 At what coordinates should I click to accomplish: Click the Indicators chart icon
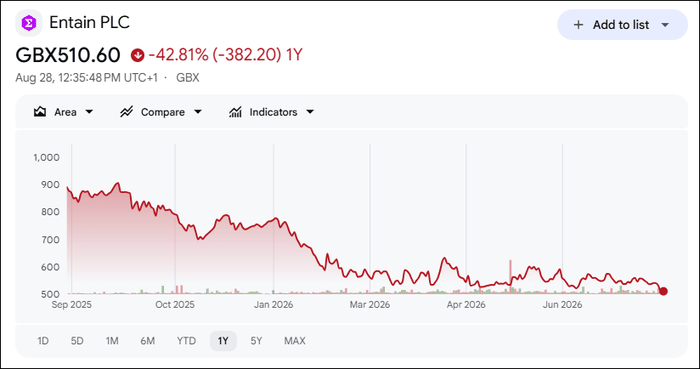pos(235,112)
